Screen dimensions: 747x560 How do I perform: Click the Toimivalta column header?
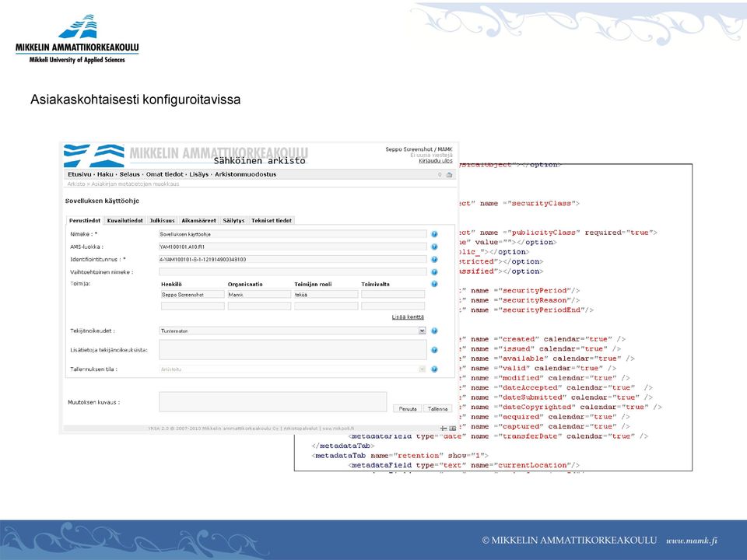(x=375, y=285)
